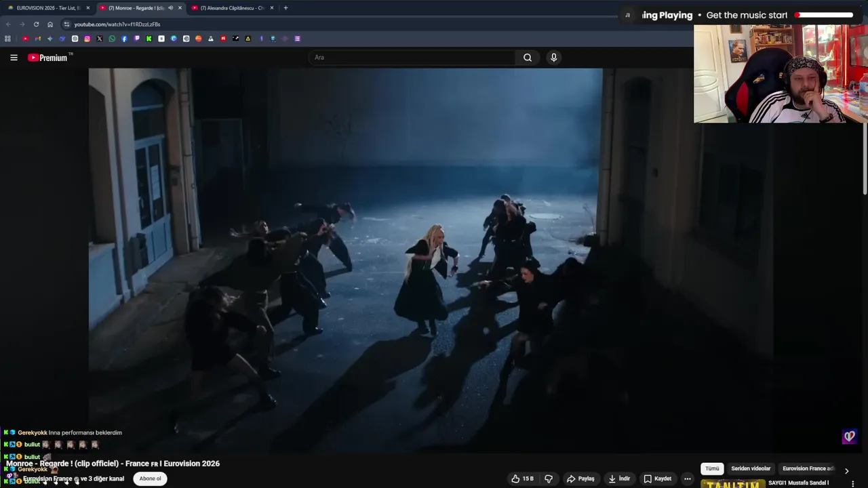Image resolution: width=868 pixels, height=488 pixels.
Task: Open SAYGI1 Mustafa Sandal video title
Action: pos(799,483)
